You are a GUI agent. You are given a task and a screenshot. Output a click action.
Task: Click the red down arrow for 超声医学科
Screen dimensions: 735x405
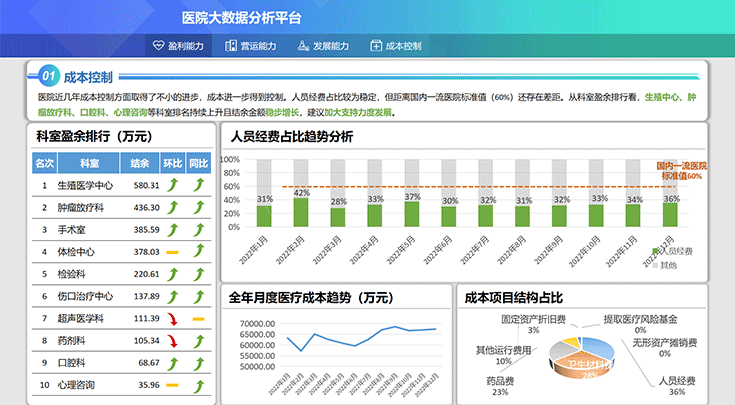click(172, 318)
